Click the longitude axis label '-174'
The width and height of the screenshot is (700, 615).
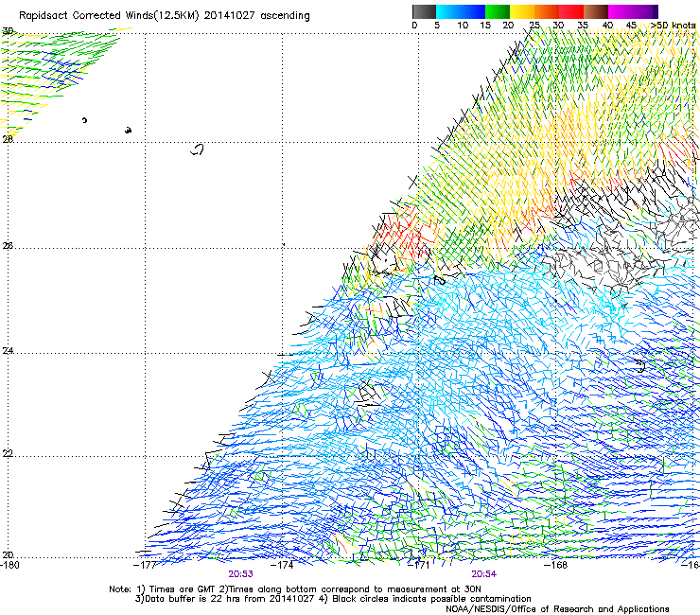(x=282, y=565)
